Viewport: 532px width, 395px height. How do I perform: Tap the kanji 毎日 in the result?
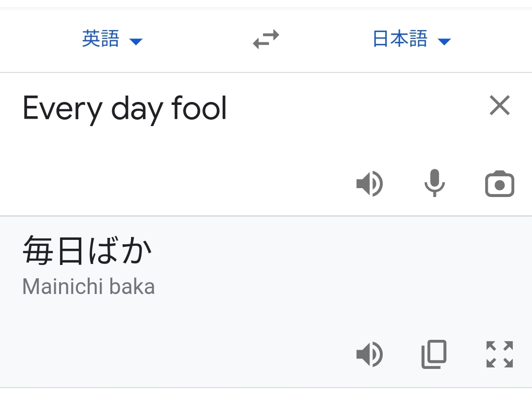[54, 251]
